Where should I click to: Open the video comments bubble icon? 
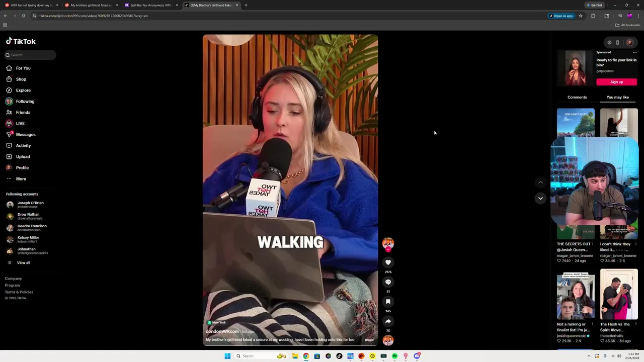[x=388, y=282]
